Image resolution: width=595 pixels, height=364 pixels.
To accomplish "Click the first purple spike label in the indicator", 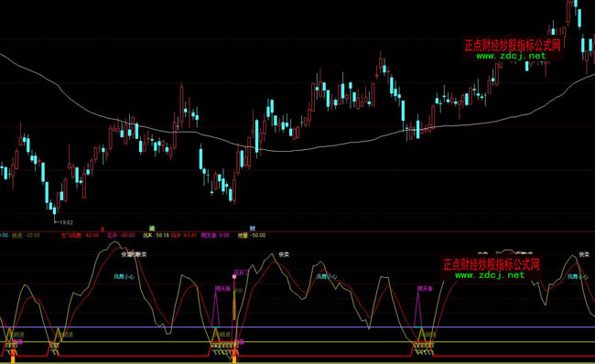I will 222,288.
